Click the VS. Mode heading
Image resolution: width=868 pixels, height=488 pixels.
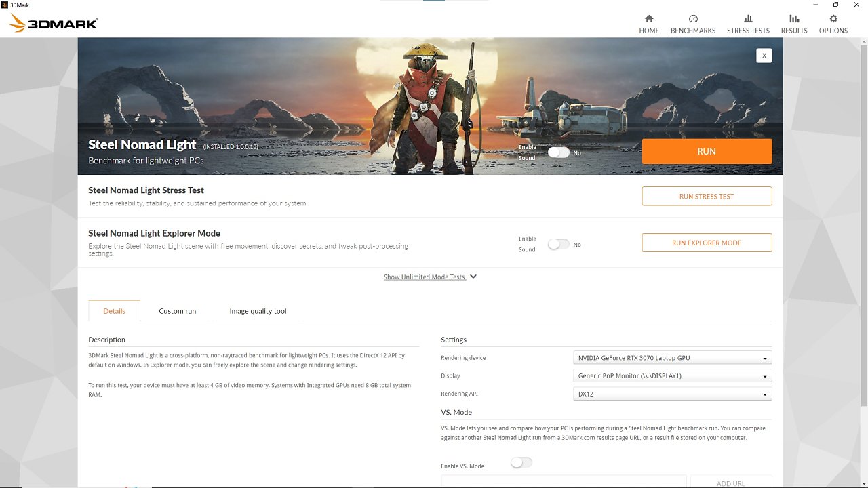(x=456, y=412)
